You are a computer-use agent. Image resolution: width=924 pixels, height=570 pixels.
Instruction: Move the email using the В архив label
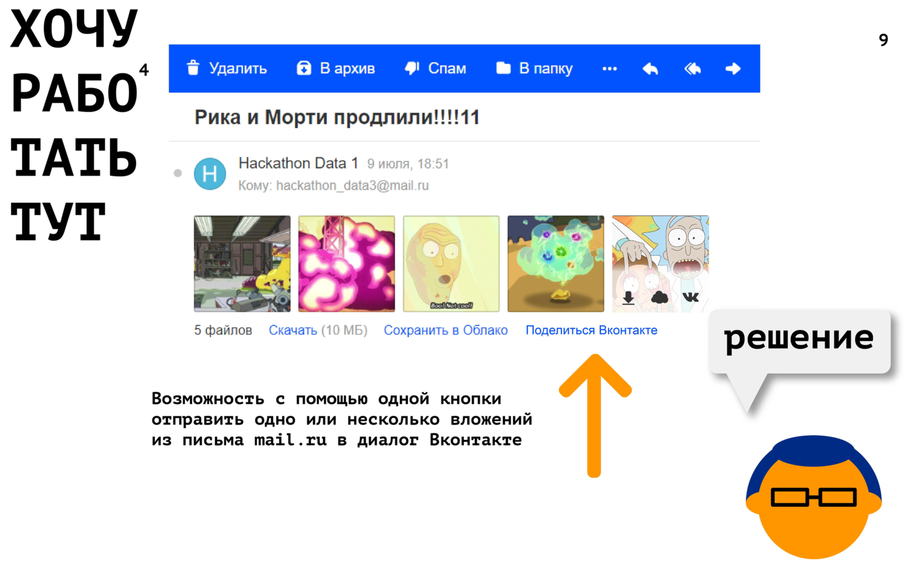(x=348, y=68)
